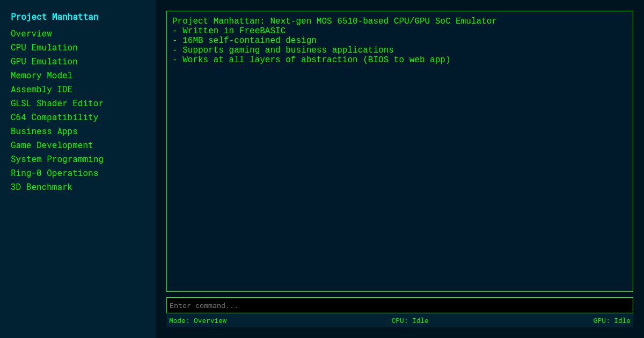The image size is (644, 338).
Task: Focus the Enter command input field
Action: [400, 305]
